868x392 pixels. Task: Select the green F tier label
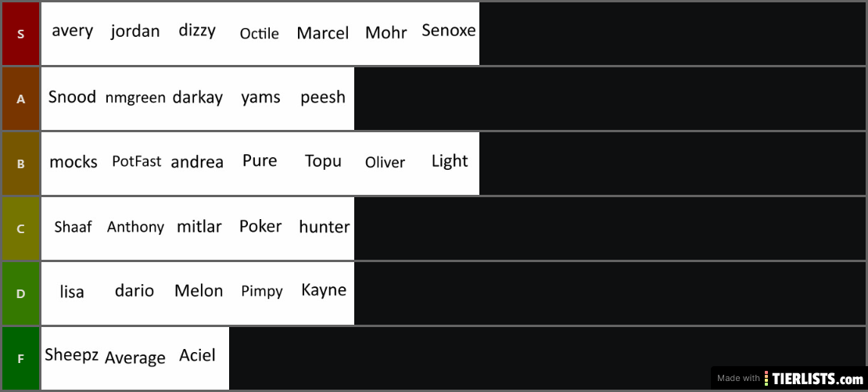(x=20, y=358)
